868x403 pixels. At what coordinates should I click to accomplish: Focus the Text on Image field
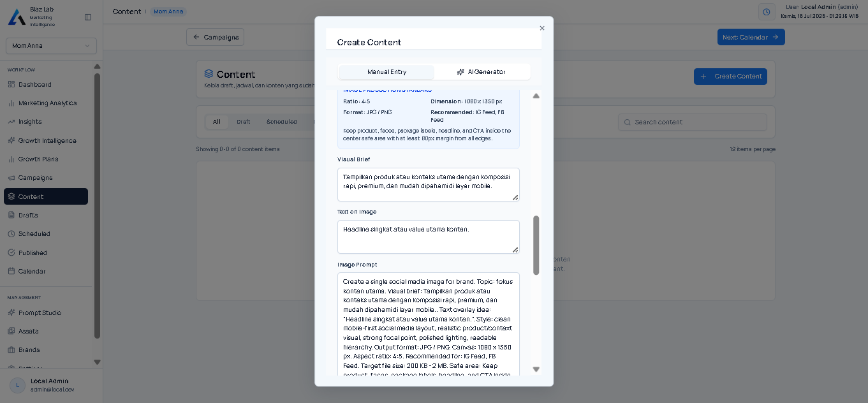429,237
